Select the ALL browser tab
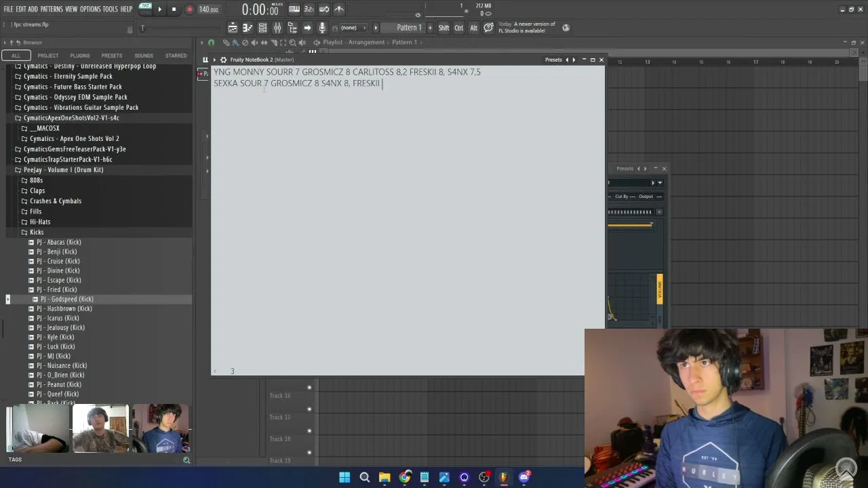The width and height of the screenshot is (868, 488). 16,56
